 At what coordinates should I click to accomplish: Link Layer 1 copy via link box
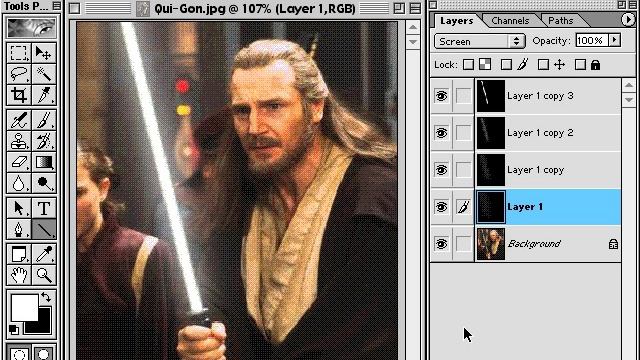pos(463,170)
